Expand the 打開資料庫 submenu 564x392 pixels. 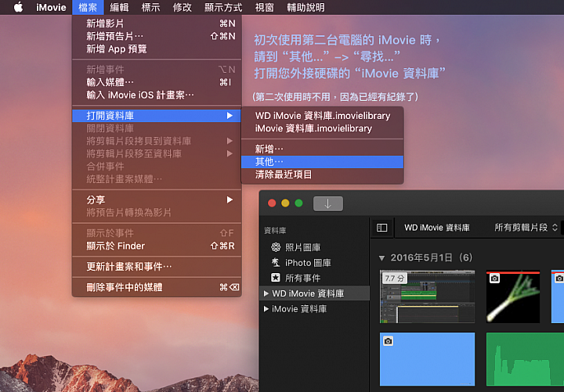pyautogui.click(x=157, y=116)
